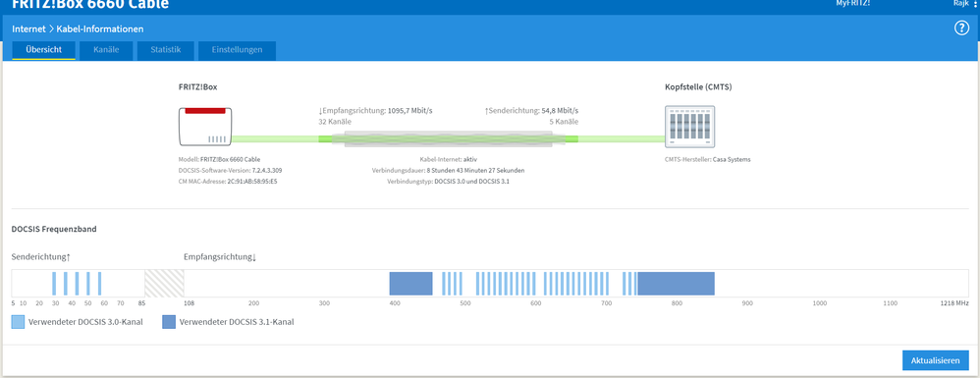Click the FRITZ!Box heading above router

pos(198,86)
